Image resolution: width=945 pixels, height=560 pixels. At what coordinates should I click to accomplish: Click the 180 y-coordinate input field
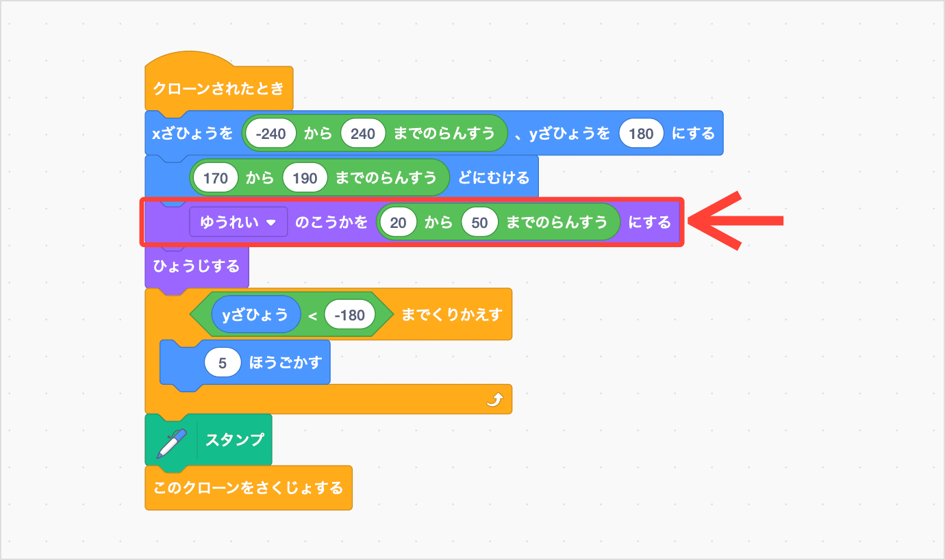(x=641, y=133)
